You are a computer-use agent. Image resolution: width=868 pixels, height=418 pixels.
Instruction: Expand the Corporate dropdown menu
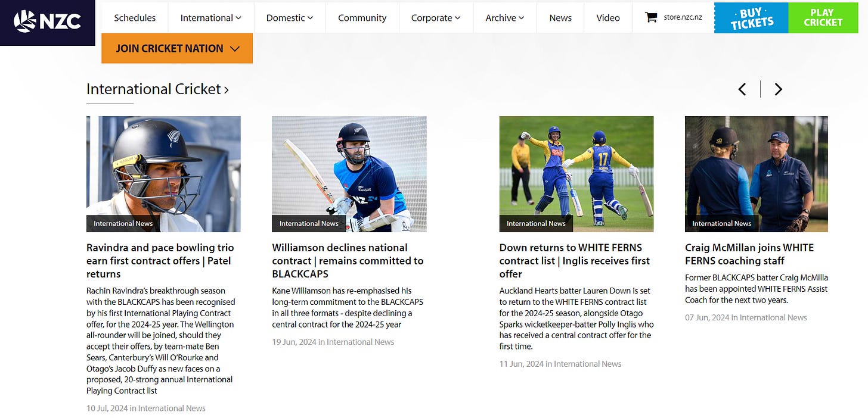tap(436, 18)
